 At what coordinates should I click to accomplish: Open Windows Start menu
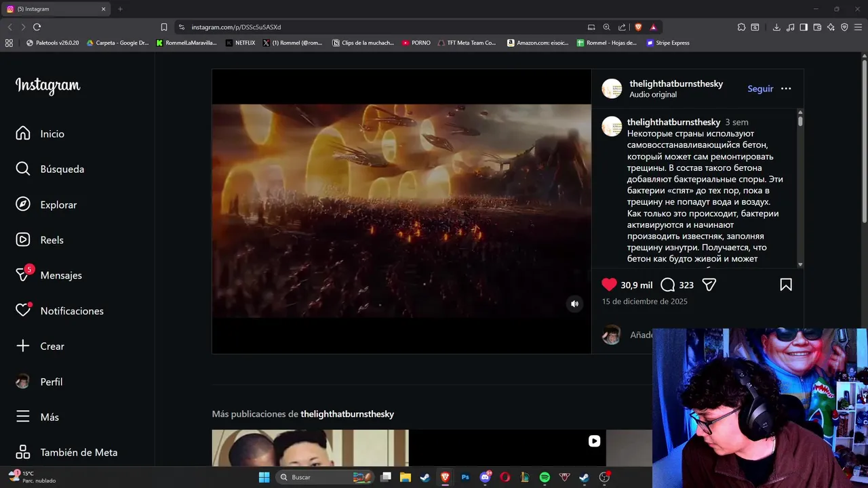(264, 477)
